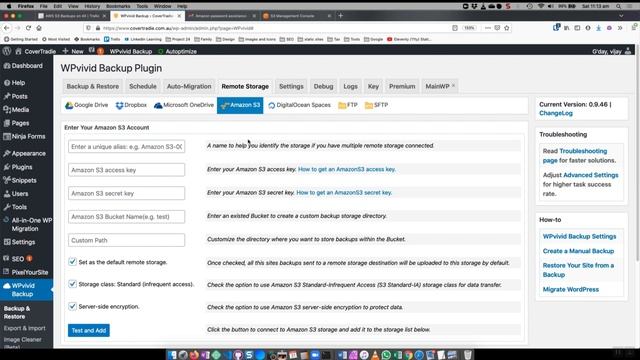Toggle Storage class Standard infrequent access checkbox
The image size is (640, 360).
coord(72,284)
